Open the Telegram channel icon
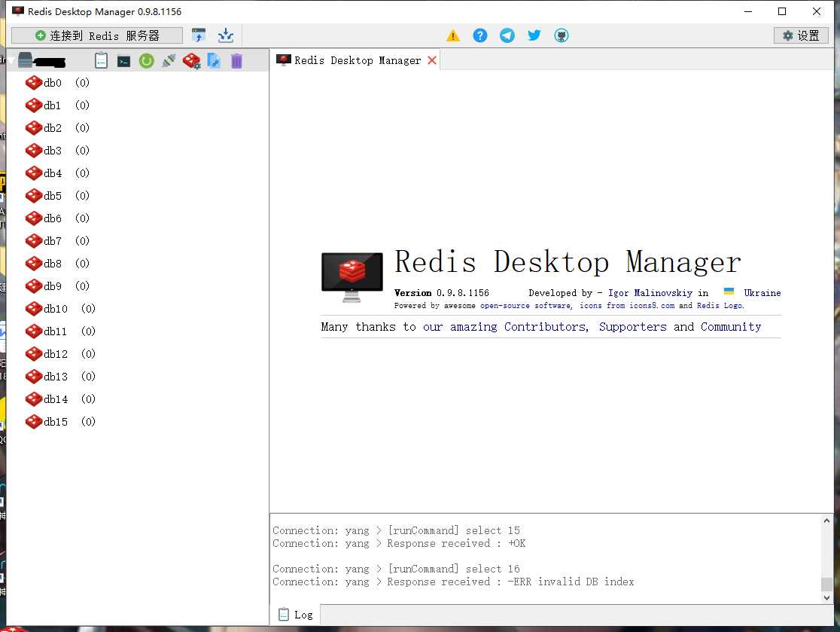 click(x=507, y=35)
